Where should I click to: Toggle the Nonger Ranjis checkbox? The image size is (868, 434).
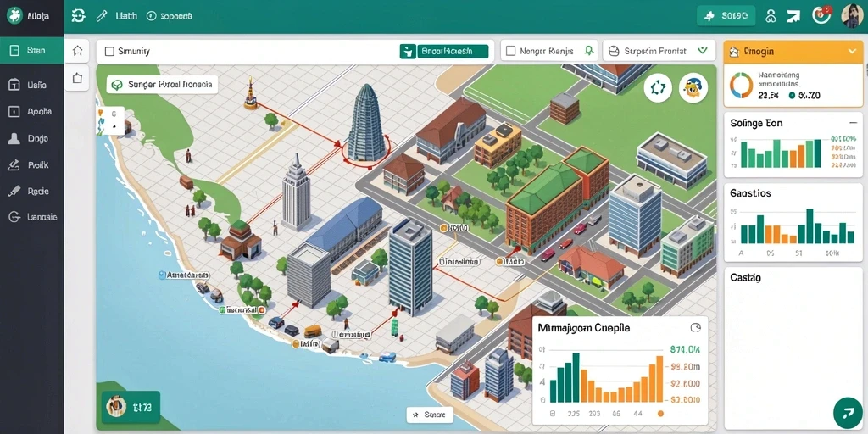pyautogui.click(x=511, y=51)
